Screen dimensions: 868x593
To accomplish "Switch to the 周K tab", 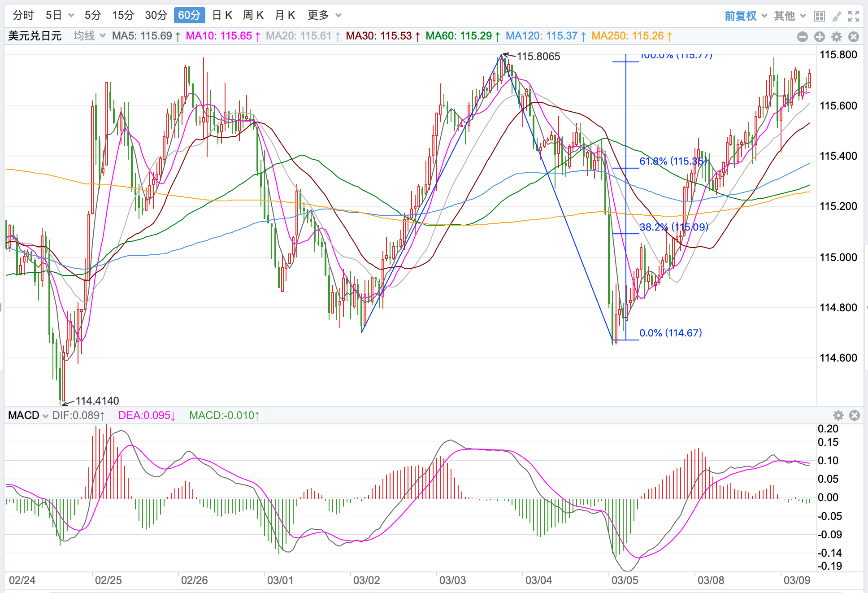I will click(x=253, y=15).
